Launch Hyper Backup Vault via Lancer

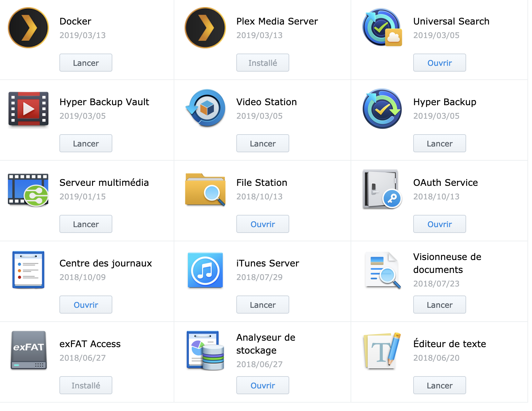pos(86,143)
